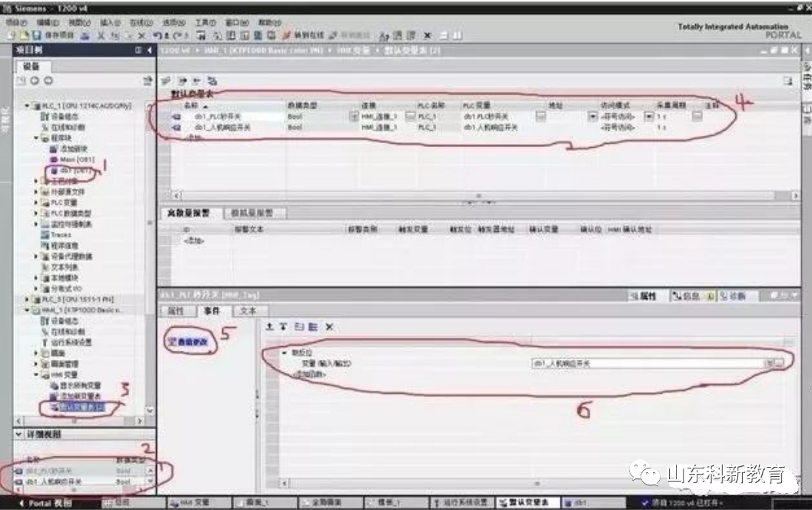This screenshot has width=812, height=510.
Task: Click the move-up arrow icon in the events toolbar
Action: pos(269,326)
